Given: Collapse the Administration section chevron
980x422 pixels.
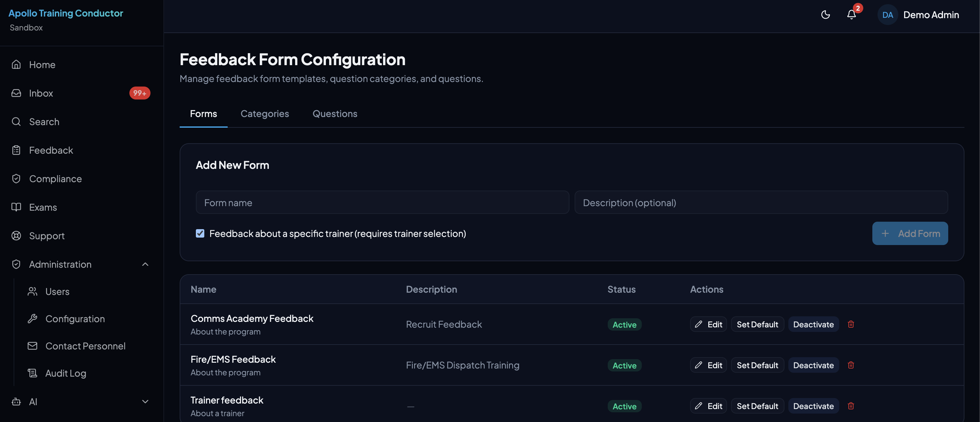Looking at the screenshot, I should (145, 264).
